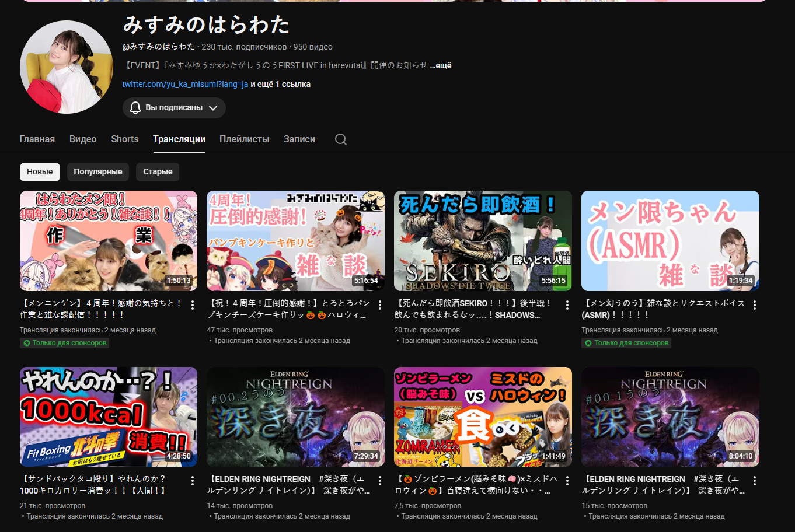Sort streams by Новые
The image size is (795, 532).
click(x=40, y=172)
